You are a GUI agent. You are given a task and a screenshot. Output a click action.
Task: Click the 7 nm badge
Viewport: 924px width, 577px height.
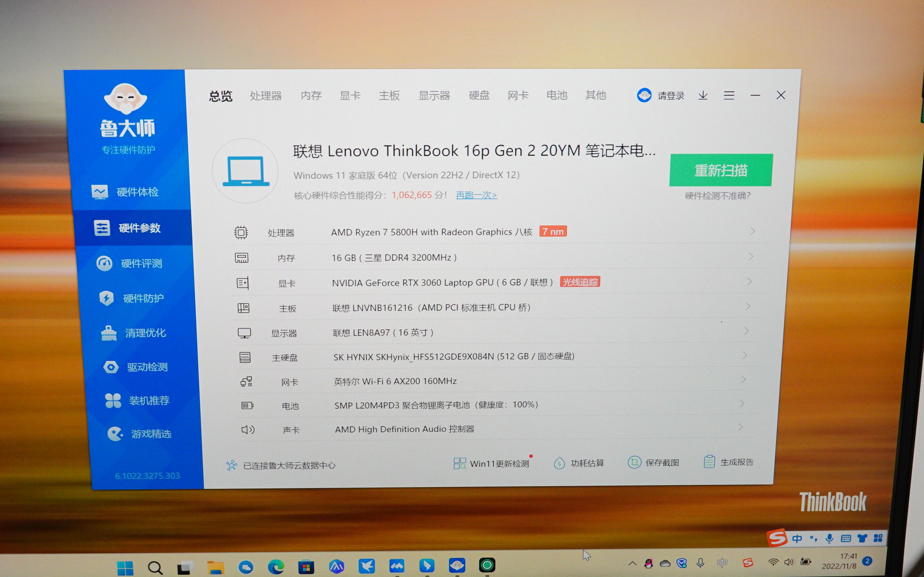coord(553,231)
